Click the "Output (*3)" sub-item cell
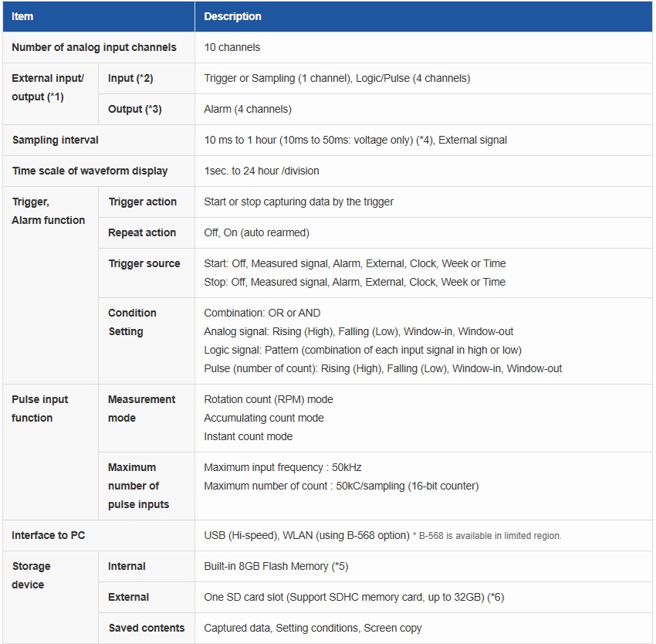The image size is (656, 644). point(134,109)
